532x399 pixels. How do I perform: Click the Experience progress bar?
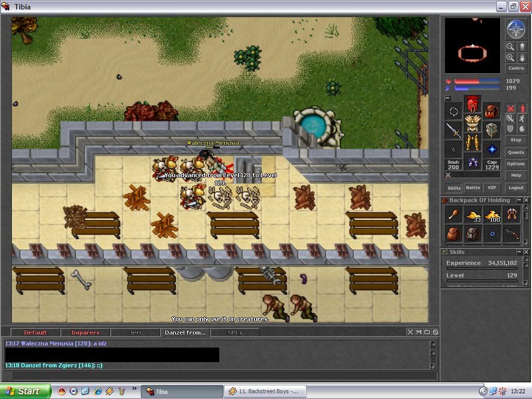click(482, 269)
